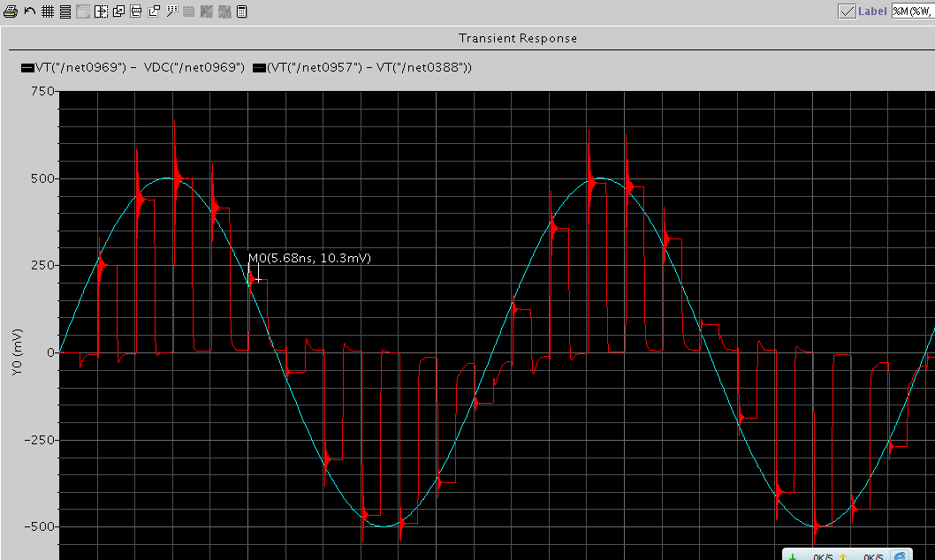The width and height of the screenshot is (935, 560).
Task: Click the printer icon in the toolbar
Action: pos(10,11)
